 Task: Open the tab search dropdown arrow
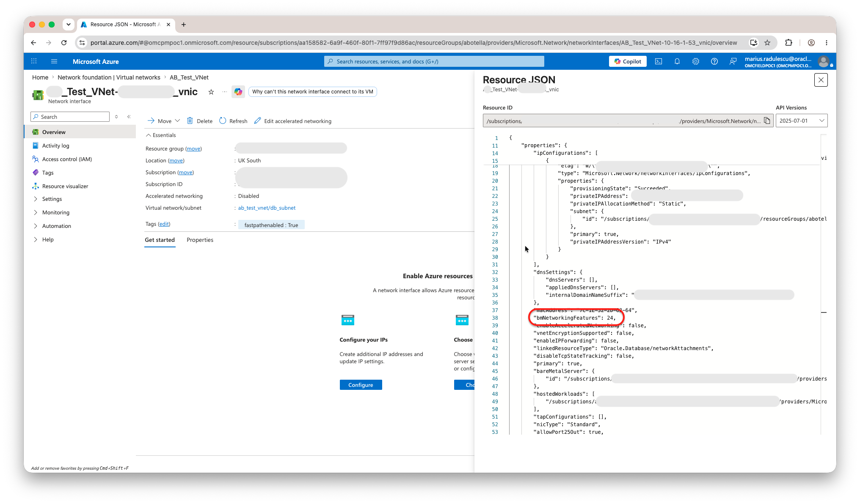[69, 25]
